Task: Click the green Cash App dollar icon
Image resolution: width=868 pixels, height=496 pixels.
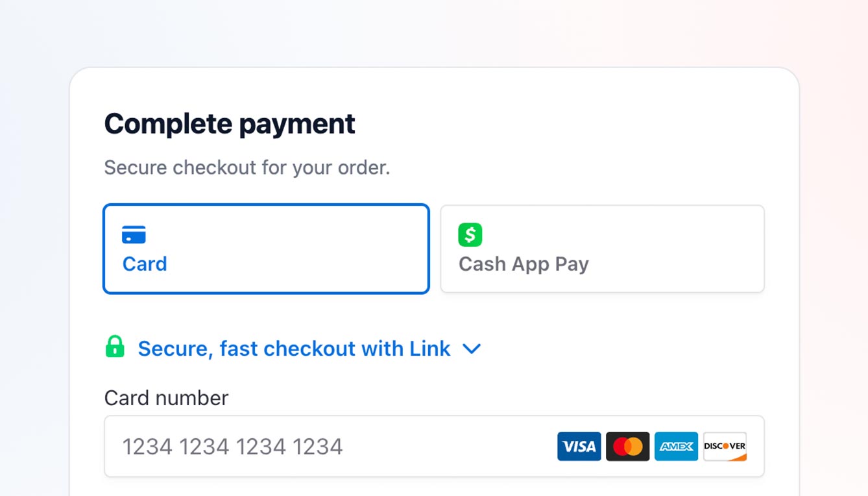Action: [470, 234]
